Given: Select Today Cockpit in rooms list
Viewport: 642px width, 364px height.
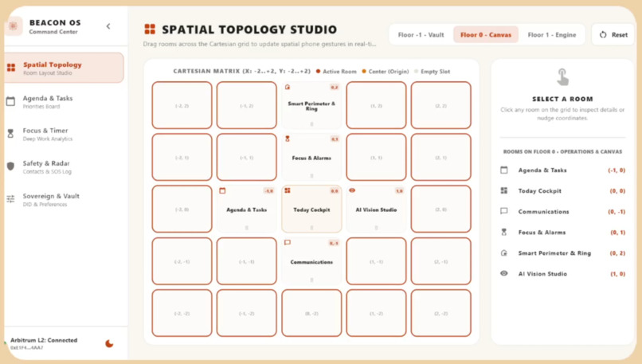Looking at the screenshot, I should (562, 191).
